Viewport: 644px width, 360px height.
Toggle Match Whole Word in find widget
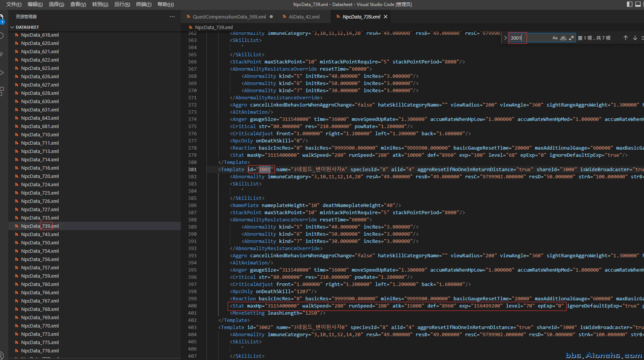563,38
